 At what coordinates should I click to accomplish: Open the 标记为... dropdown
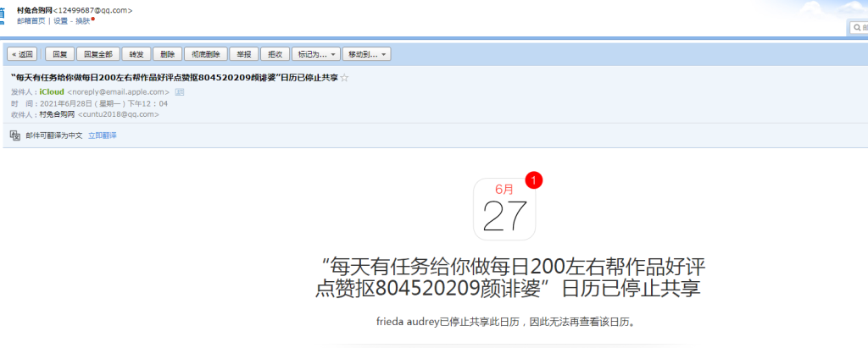[x=316, y=54]
